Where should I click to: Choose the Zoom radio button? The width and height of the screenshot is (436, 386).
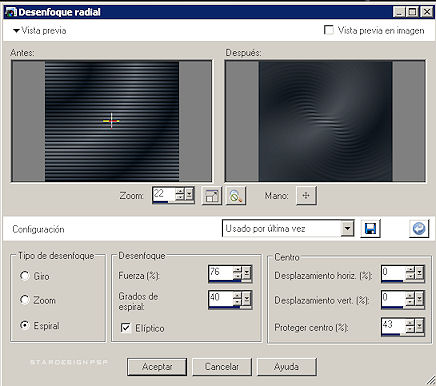(x=25, y=300)
